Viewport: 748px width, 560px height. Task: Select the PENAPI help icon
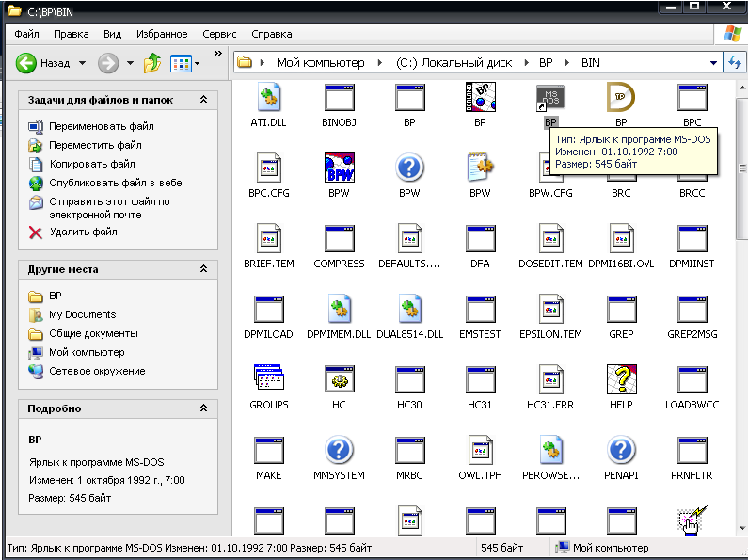(621, 450)
